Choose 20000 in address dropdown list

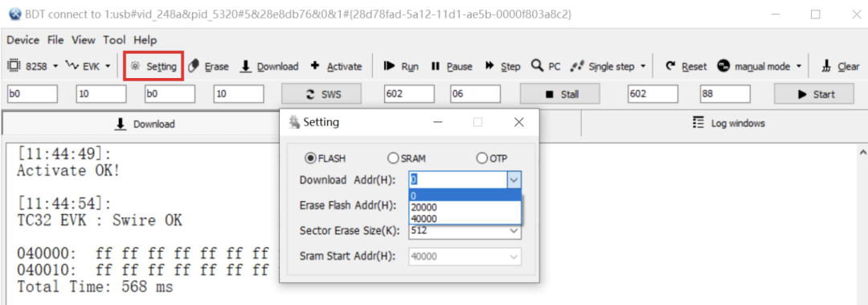coord(465,207)
